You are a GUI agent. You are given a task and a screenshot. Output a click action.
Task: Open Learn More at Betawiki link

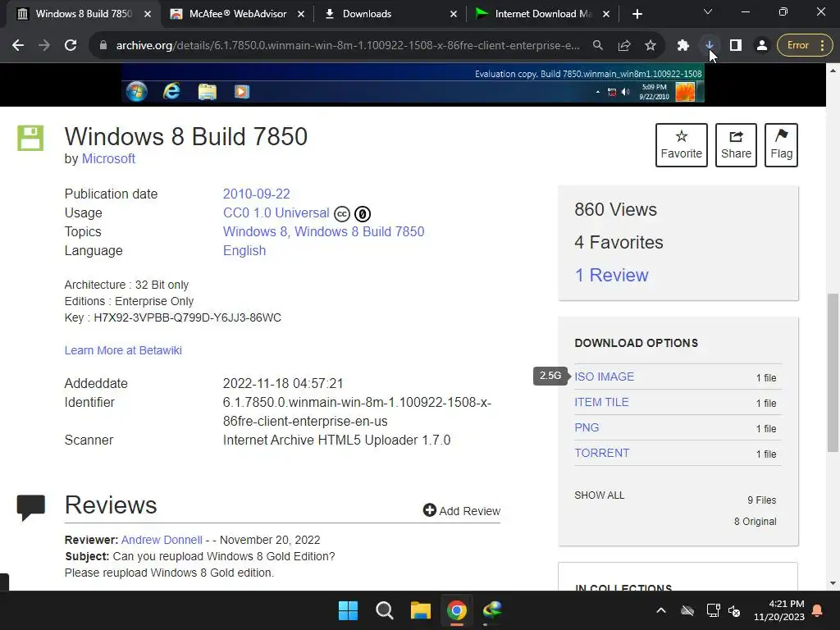[123, 350]
